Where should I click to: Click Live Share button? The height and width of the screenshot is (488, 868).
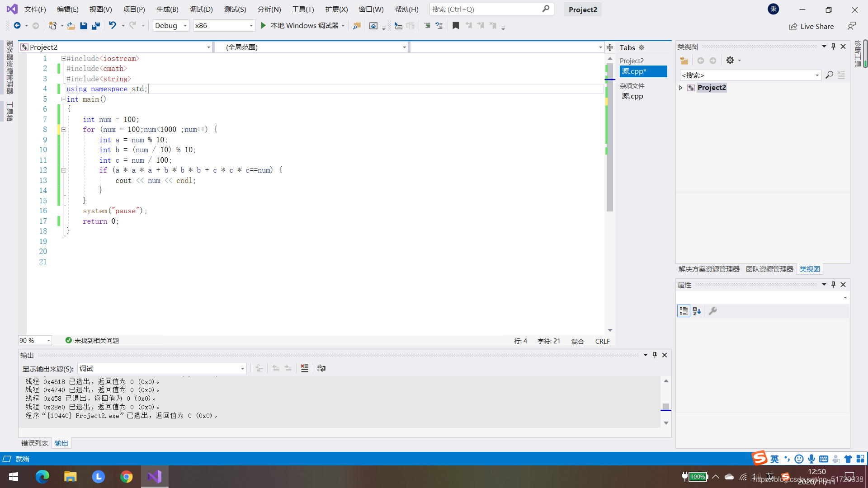coord(811,26)
